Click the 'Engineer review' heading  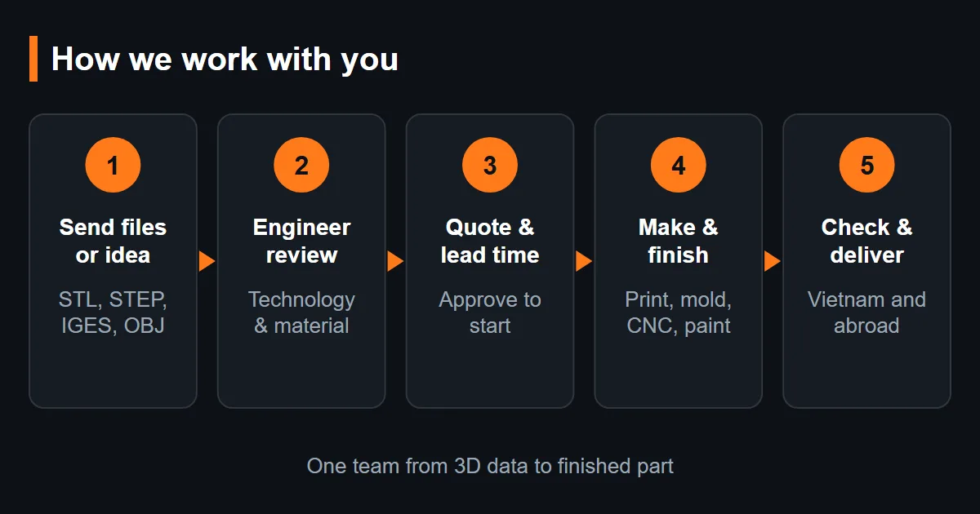301,241
